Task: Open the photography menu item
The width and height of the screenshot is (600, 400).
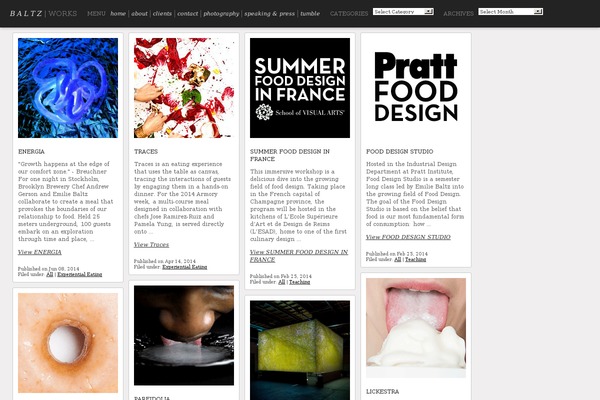Action: pos(221,13)
